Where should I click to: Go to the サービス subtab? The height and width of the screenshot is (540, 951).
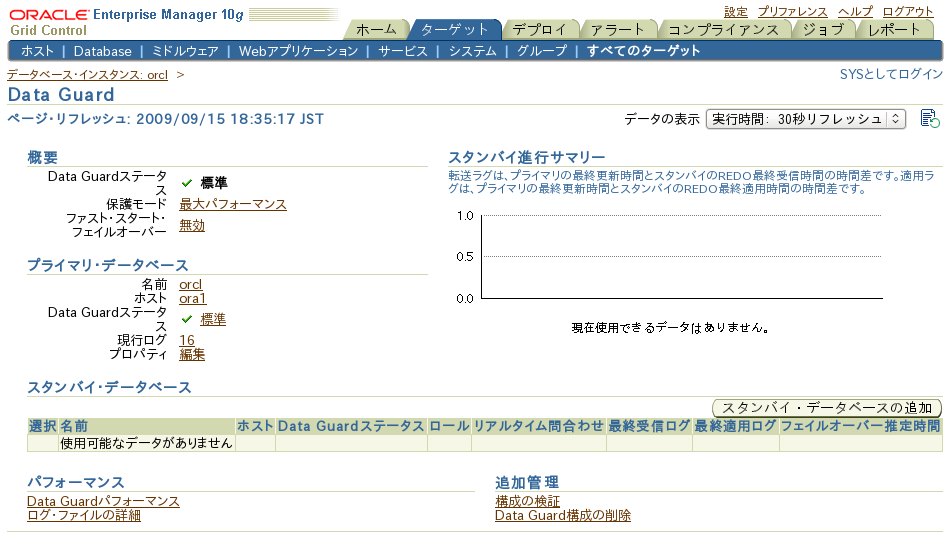coord(403,51)
